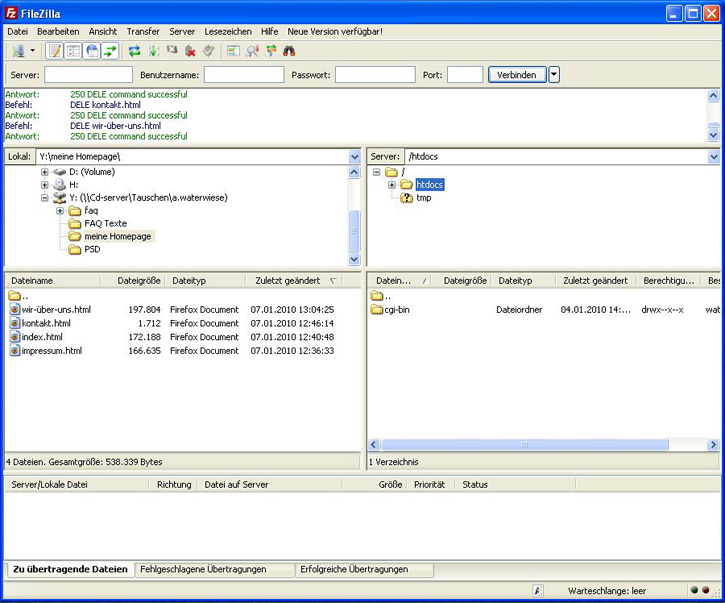
Task: Switch to Fehlgeschlagene Übertragungen tab
Action: coord(203,569)
